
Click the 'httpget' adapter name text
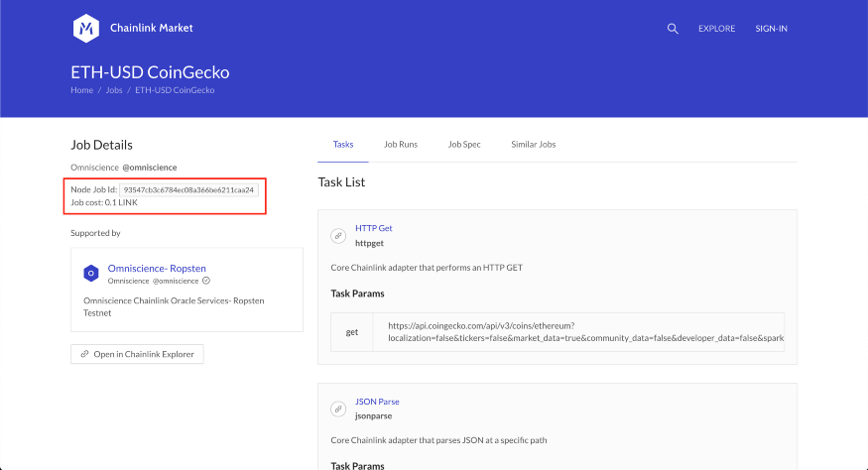point(369,244)
